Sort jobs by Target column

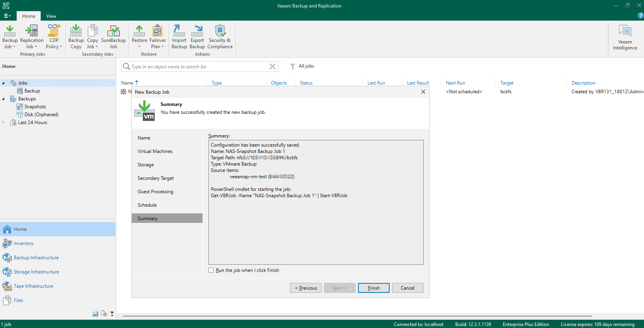pos(507,83)
